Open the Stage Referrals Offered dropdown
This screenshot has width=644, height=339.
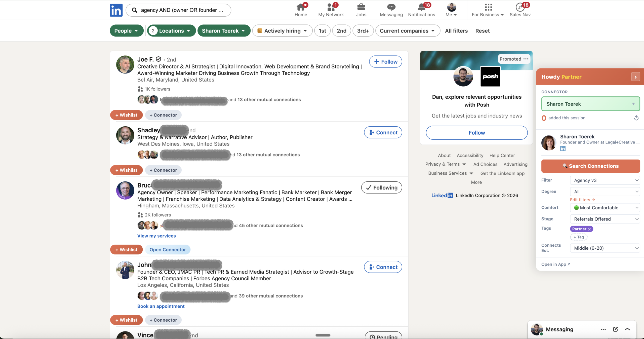pyautogui.click(x=605, y=219)
